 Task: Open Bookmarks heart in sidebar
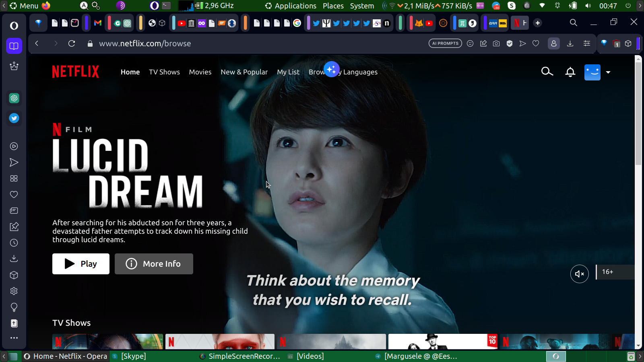[x=14, y=195]
